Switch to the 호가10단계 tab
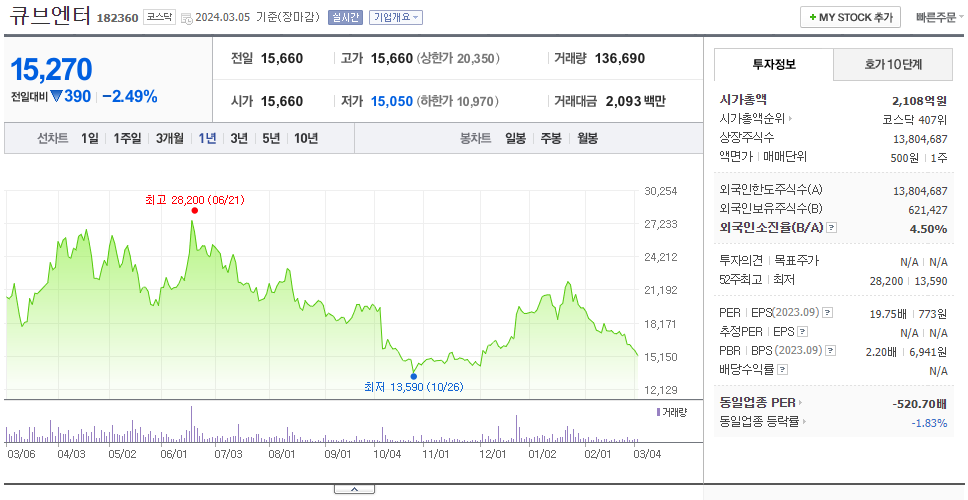 (x=893, y=64)
